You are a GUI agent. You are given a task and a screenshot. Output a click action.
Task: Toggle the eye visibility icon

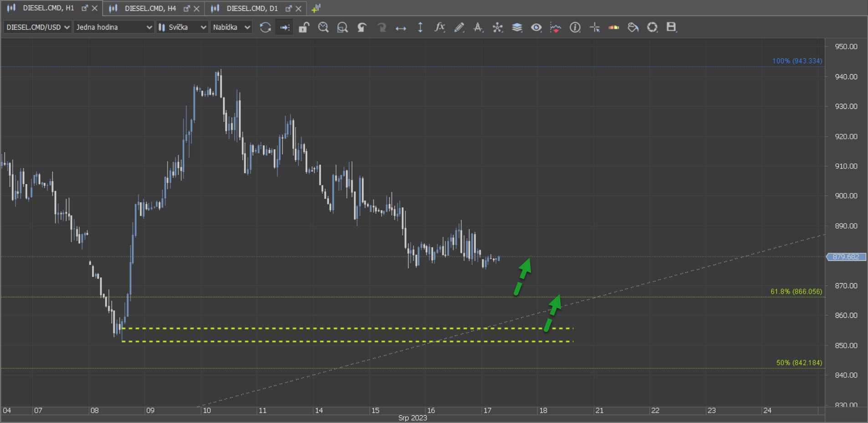pos(536,27)
